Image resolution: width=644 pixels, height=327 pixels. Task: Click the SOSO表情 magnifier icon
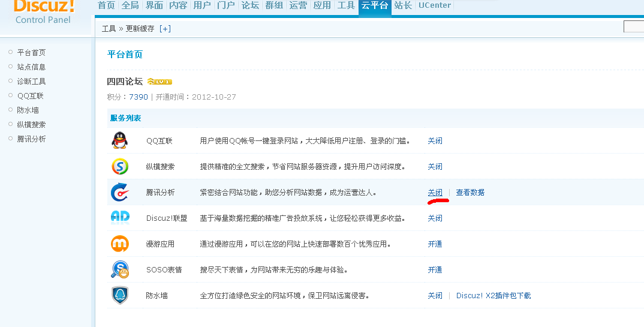pos(120,269)
